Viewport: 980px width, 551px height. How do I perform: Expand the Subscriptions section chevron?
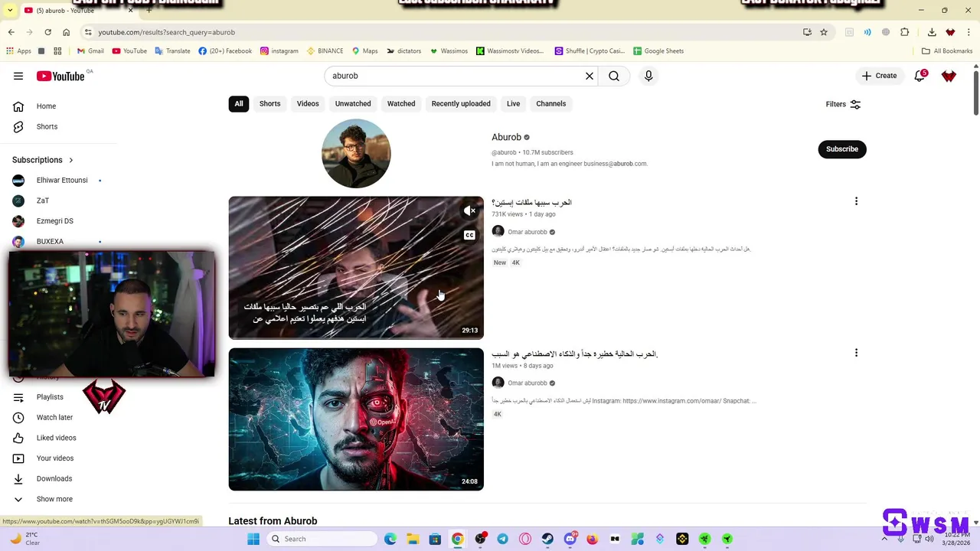[71, 160]
